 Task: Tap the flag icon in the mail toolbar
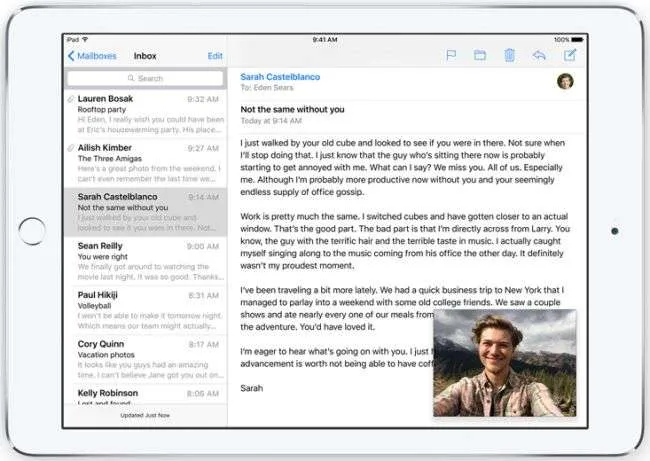click(x=451, y=55)
